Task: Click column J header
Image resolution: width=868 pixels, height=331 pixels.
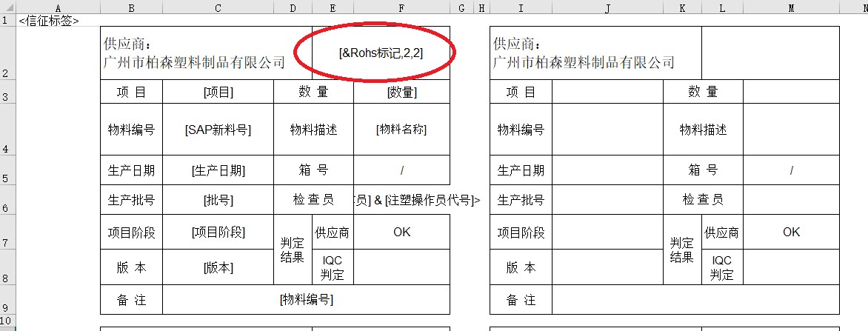Action: (x=607, y=7)
